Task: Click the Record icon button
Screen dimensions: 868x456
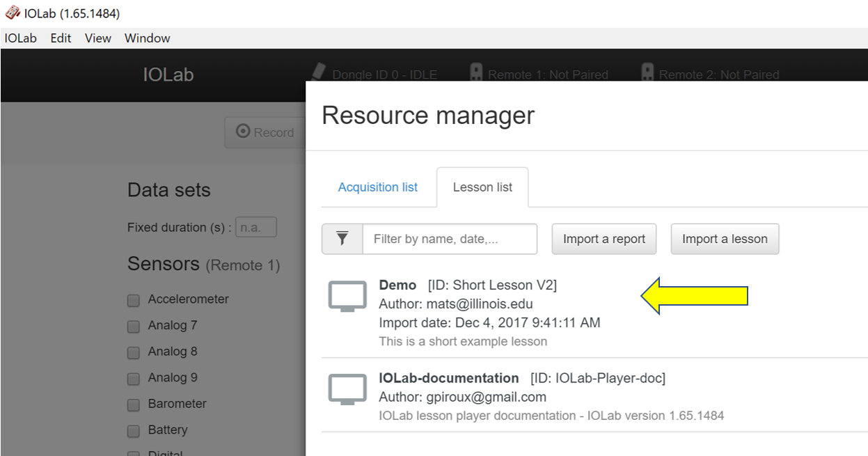Action: click(244, 132)
